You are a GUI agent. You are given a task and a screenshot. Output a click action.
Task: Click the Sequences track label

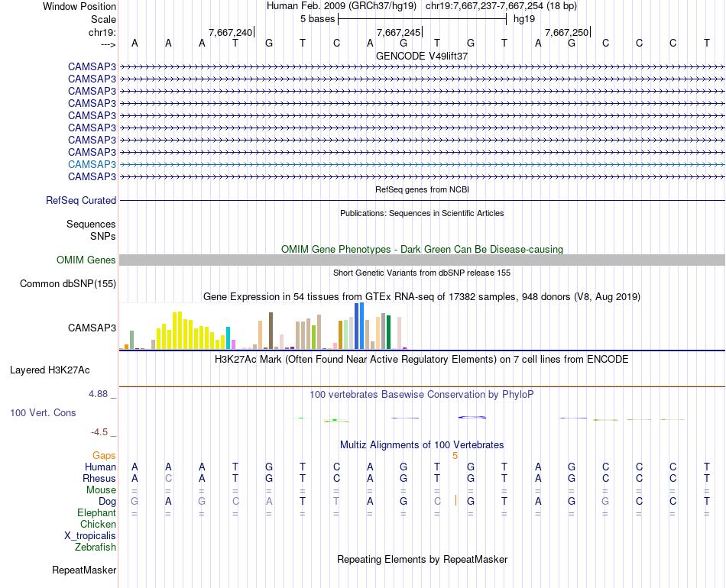pyautogui.click(x=91, y=224)
